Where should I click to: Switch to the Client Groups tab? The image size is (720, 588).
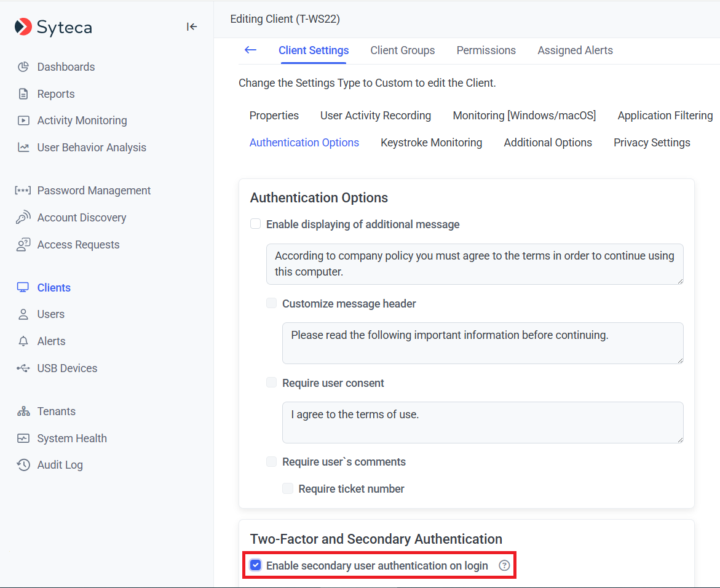[402, 50]
